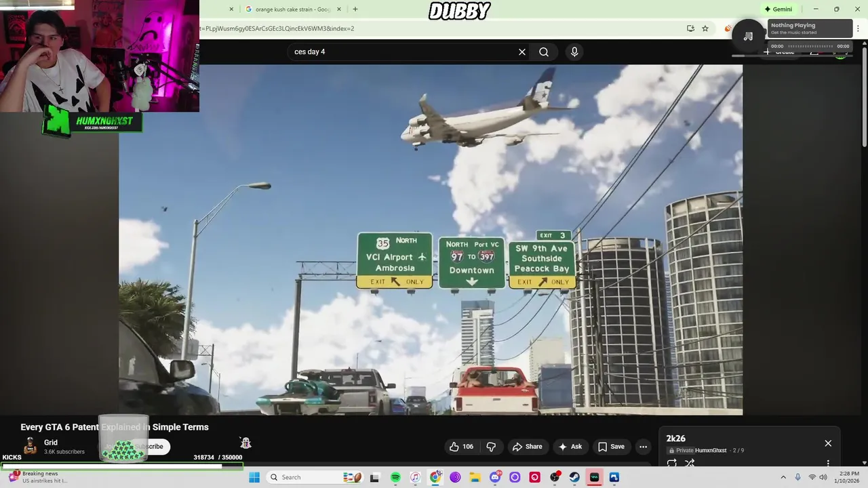Viewport: 868px width, 488px height.
Task: Click the Windows taskbar Search box
Action: click(x=315, y=477)
